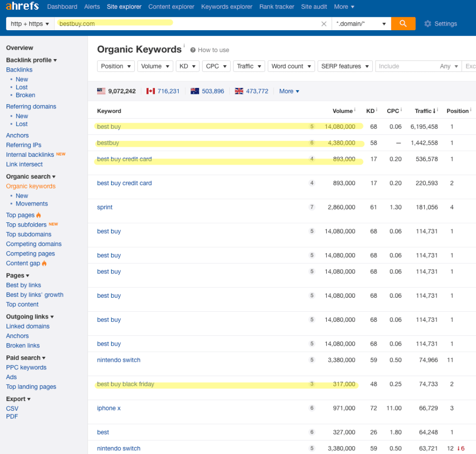Image resolution: width=476 pixels, height=454 pixels.
Task: Open the Alerts menu item
Action: 92,7
